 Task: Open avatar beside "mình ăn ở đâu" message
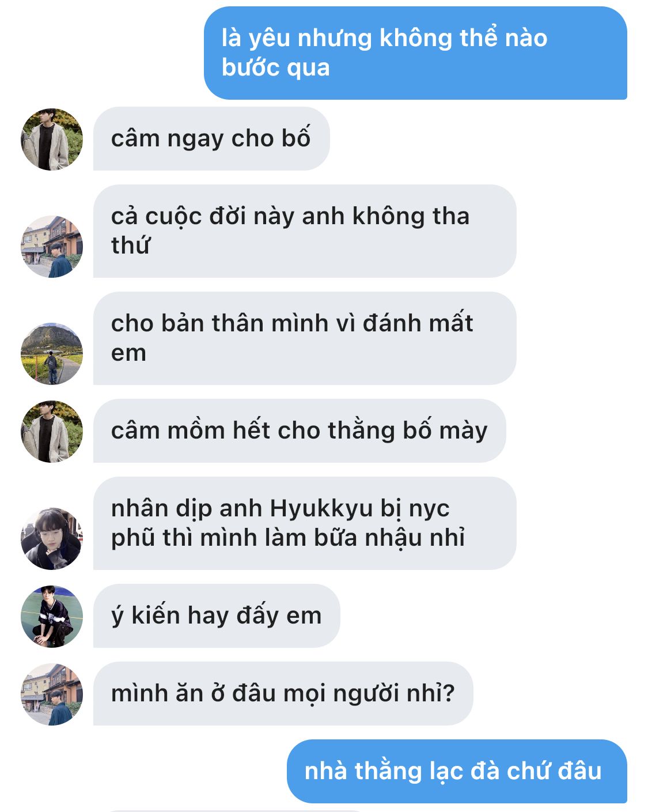click(52, 694)
